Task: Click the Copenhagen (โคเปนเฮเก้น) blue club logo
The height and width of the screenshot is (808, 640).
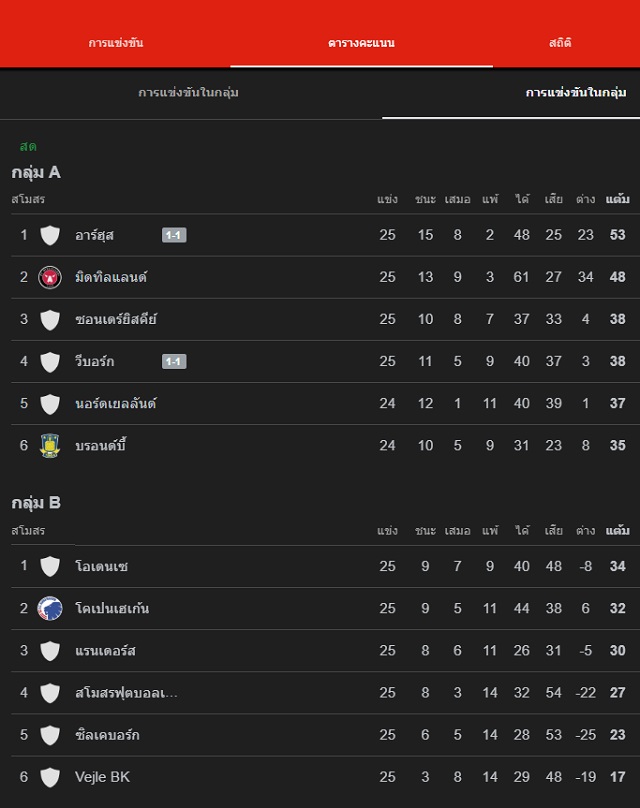Action: pyautogui.click(x=50, y=608)
